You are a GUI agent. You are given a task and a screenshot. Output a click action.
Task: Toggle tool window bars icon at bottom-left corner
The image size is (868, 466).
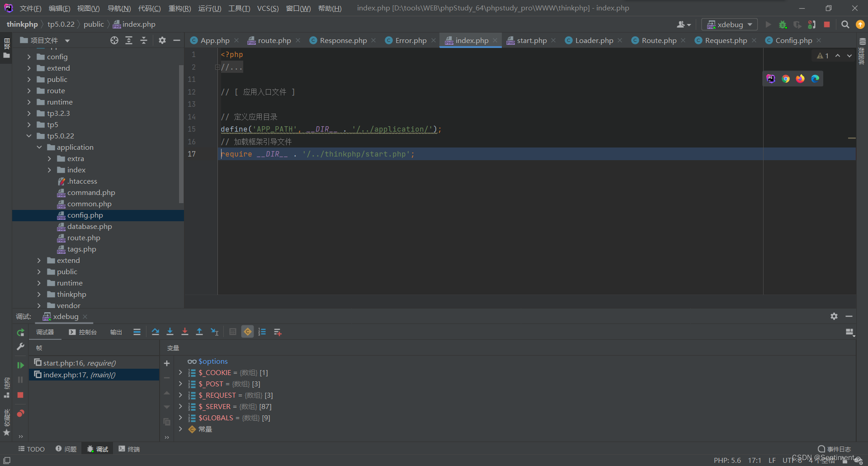coord(7,460)
